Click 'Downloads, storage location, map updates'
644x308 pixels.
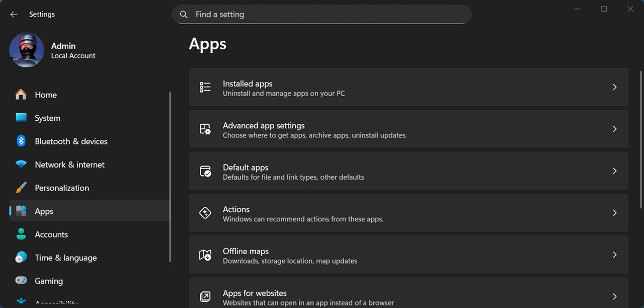pos(290,261)
